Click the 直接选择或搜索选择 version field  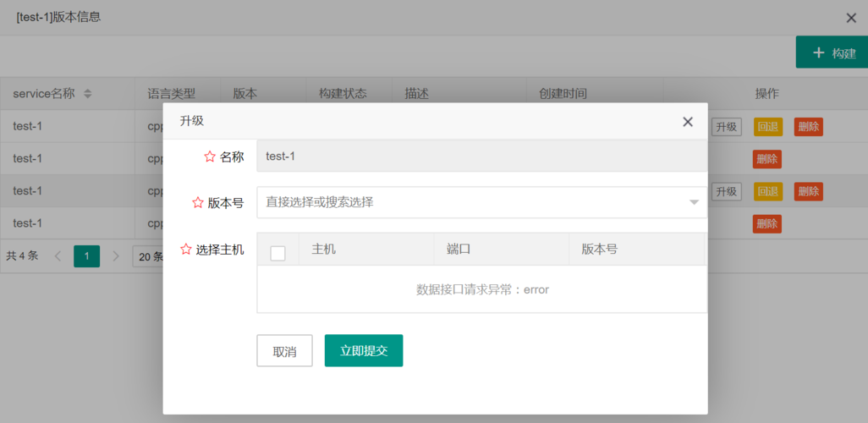pos(482,203)
